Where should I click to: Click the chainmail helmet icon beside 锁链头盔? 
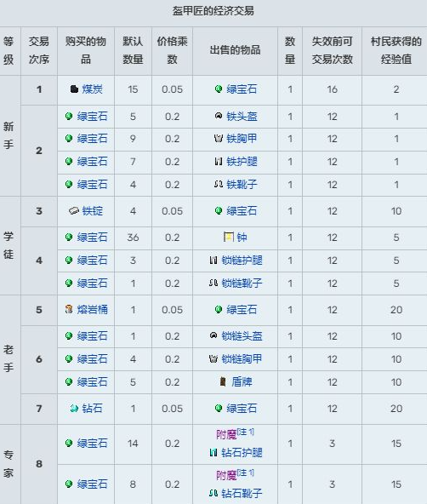[x=213, y=336]
